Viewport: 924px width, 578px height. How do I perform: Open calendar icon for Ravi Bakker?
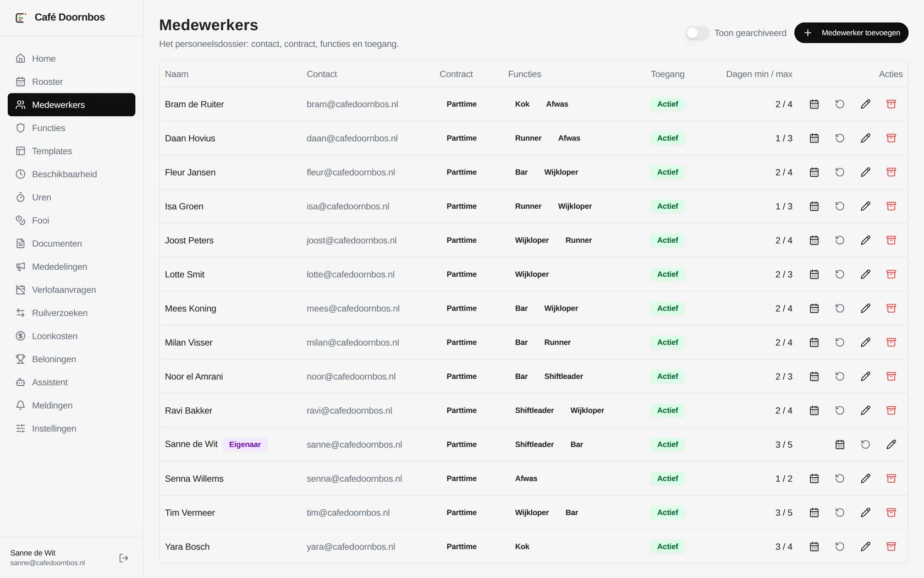[814, 411]
